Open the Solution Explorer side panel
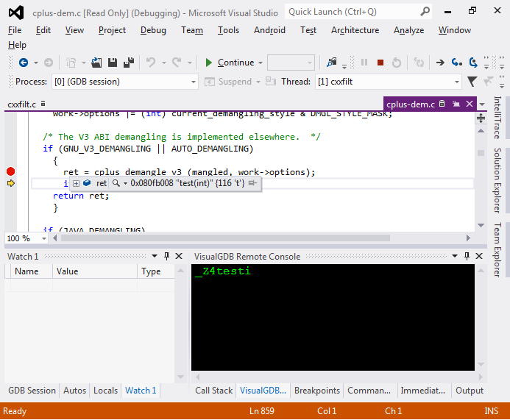 498,180
